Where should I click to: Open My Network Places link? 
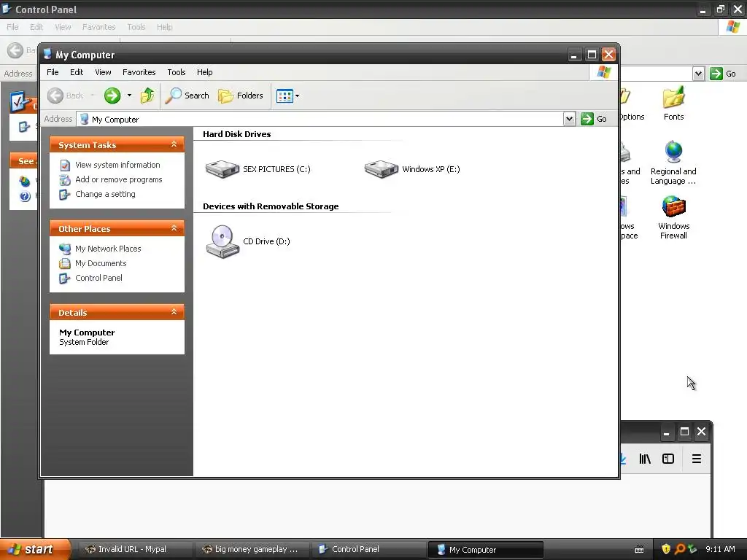click(x=108, y=249)
